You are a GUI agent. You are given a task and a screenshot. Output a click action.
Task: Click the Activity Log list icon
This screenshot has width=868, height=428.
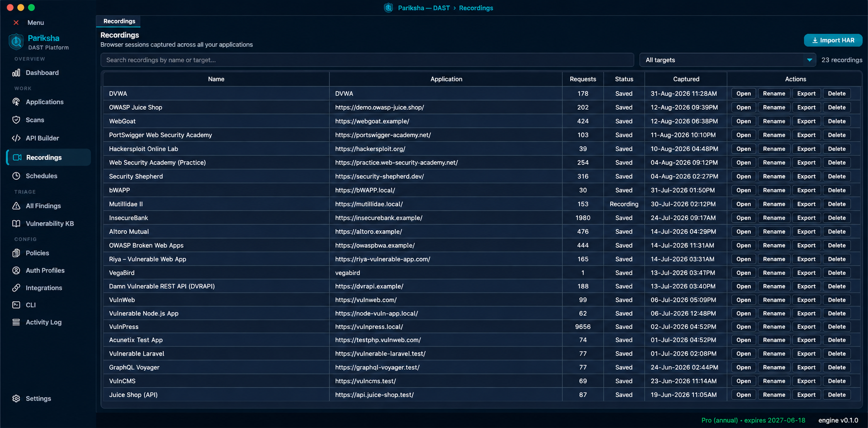[x=16, y=322]
